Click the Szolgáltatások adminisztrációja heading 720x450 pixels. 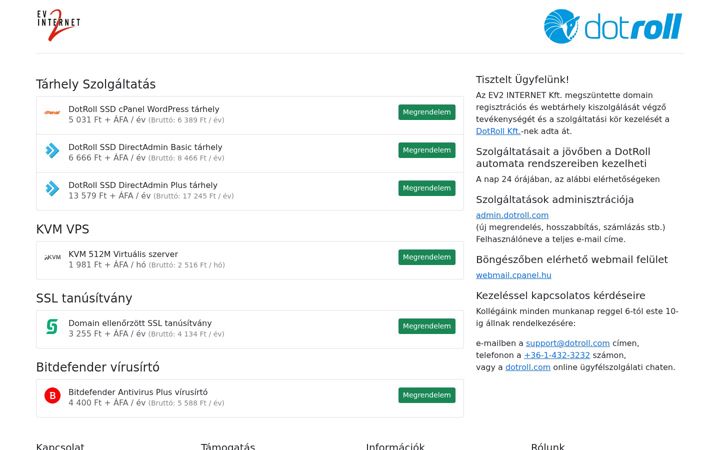pyautogui.click(x=555, y=200)
